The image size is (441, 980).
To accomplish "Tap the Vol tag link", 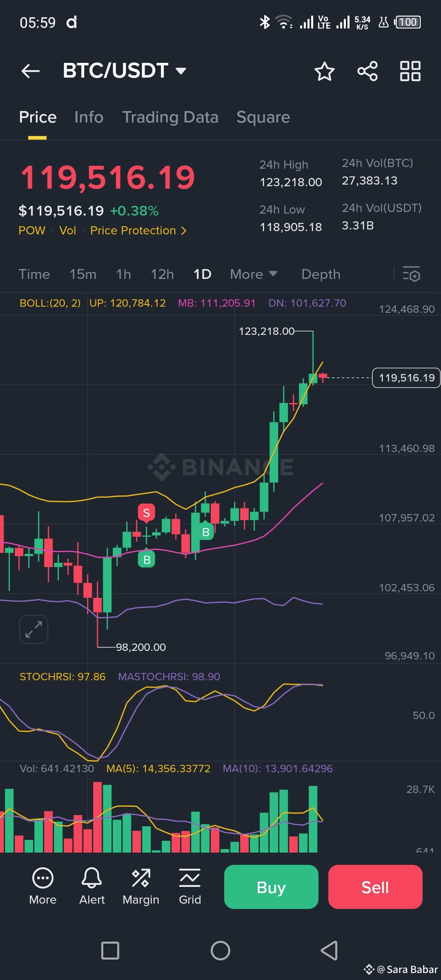I will [68, 230].
